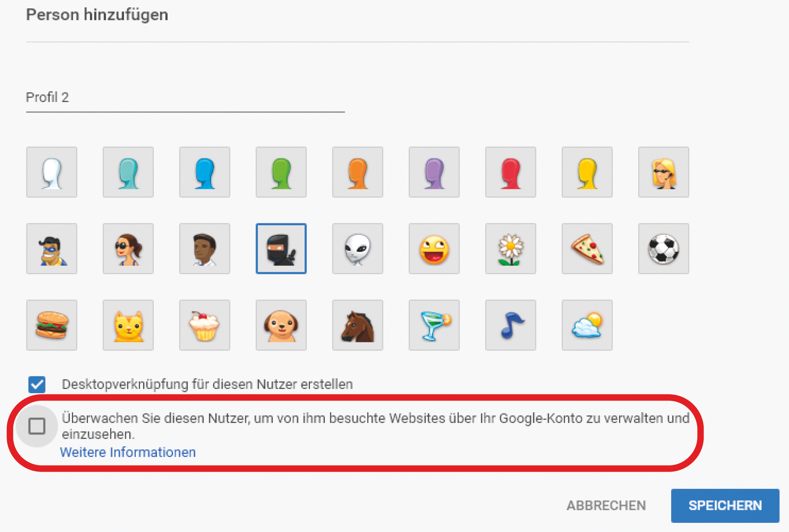Select the cocktail glass avatar
Screen dimensions: 789x532
pos(434,325)
